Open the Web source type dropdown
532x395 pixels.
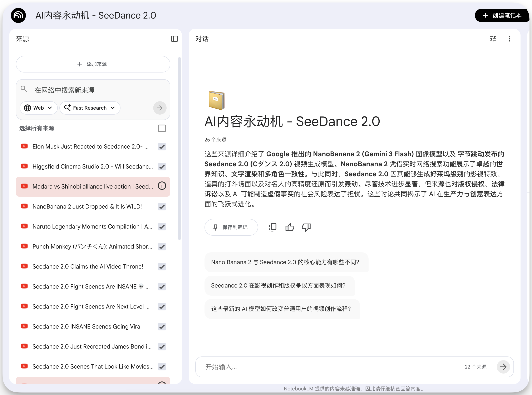pyautogui.click(x=39, y=108)
